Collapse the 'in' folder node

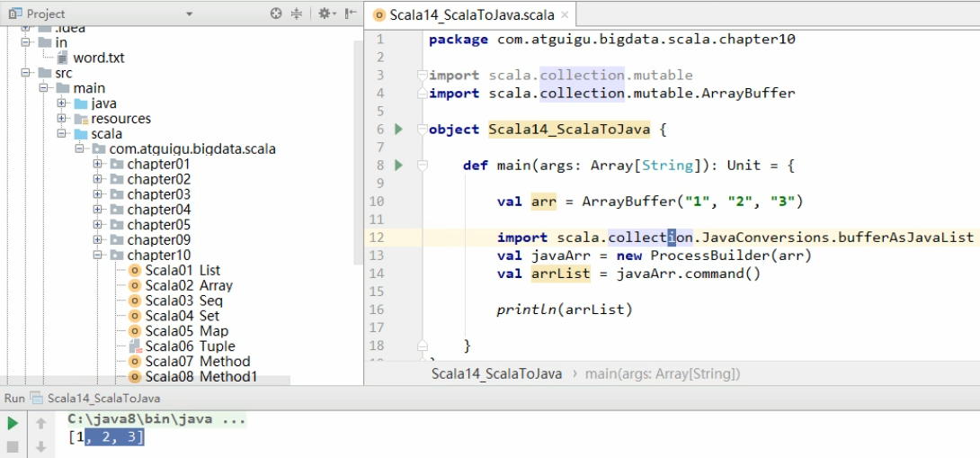pos(26,42)
